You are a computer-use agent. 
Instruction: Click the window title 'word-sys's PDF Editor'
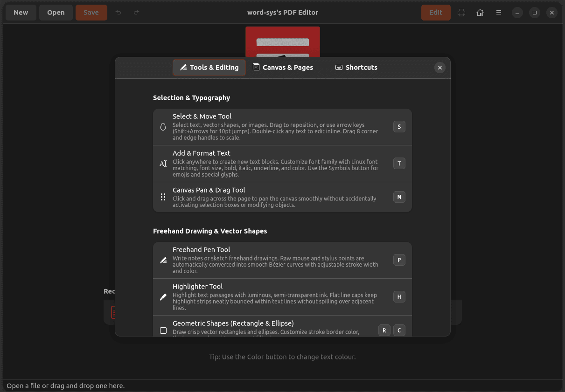[283, 13]
